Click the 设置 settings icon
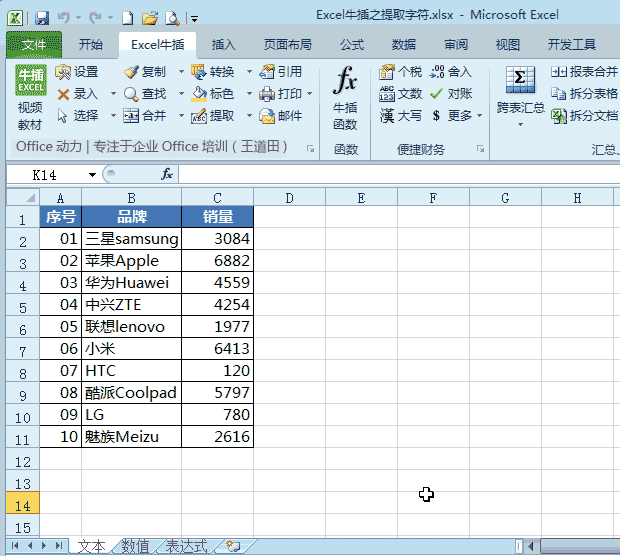The image size is (620, 556). pyautogui.click(x=64, y=72)
